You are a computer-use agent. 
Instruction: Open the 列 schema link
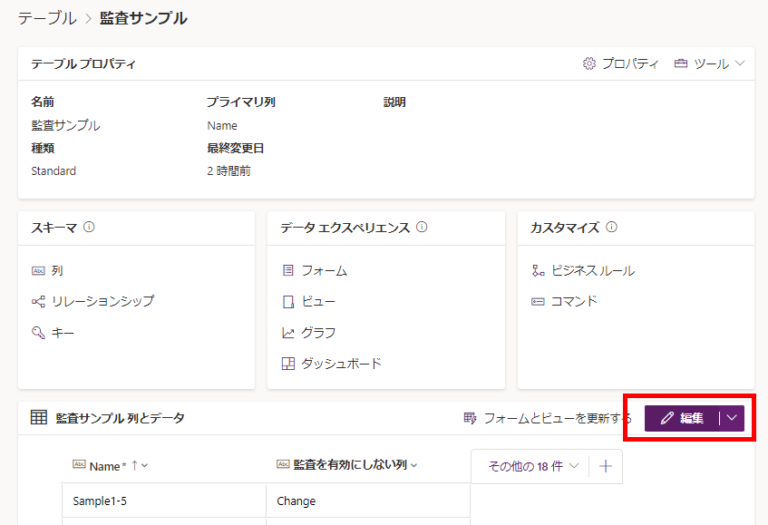(x=57, y=270)
